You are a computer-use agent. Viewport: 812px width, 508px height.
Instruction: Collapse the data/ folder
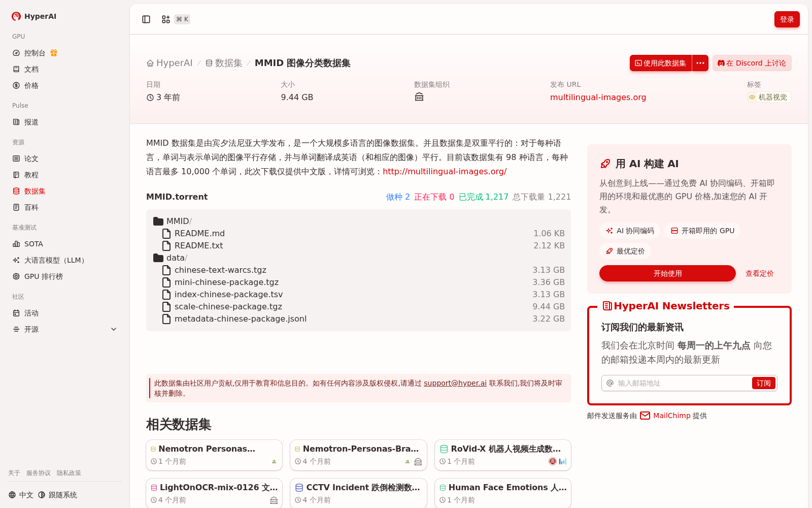tap(171, 258)
